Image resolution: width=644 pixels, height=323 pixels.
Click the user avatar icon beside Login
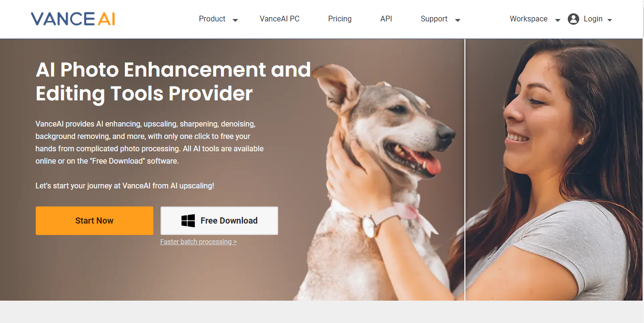click(x=574, y=19)
